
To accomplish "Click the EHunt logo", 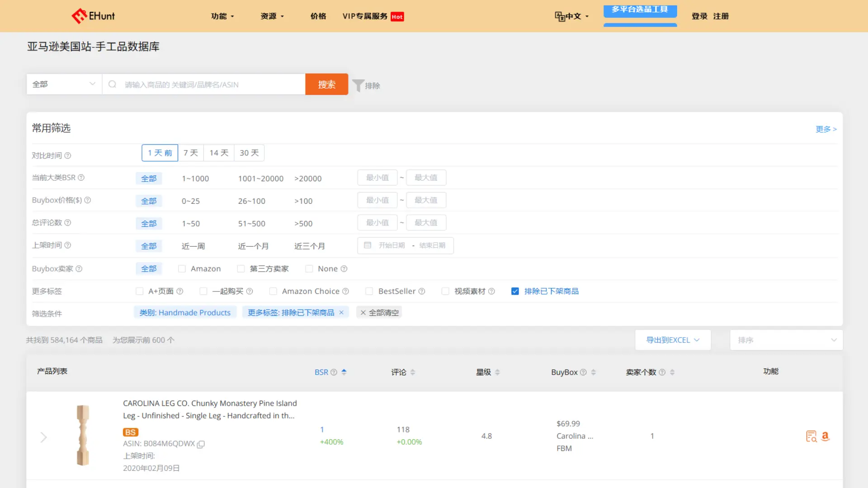I will point(93,16).
